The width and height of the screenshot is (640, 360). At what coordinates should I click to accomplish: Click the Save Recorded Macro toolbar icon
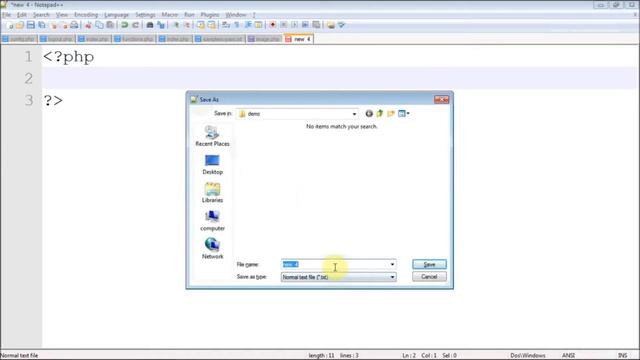(x=316, y=25)
